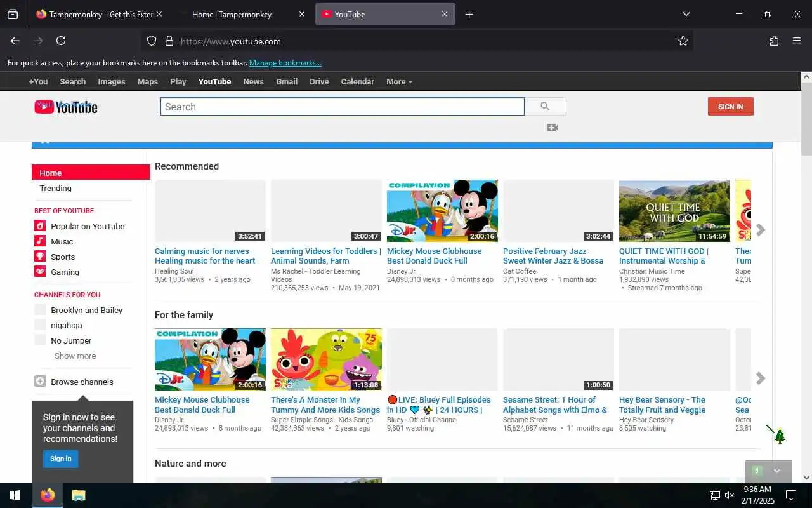Open Images in the Google bar

(112, 81)
